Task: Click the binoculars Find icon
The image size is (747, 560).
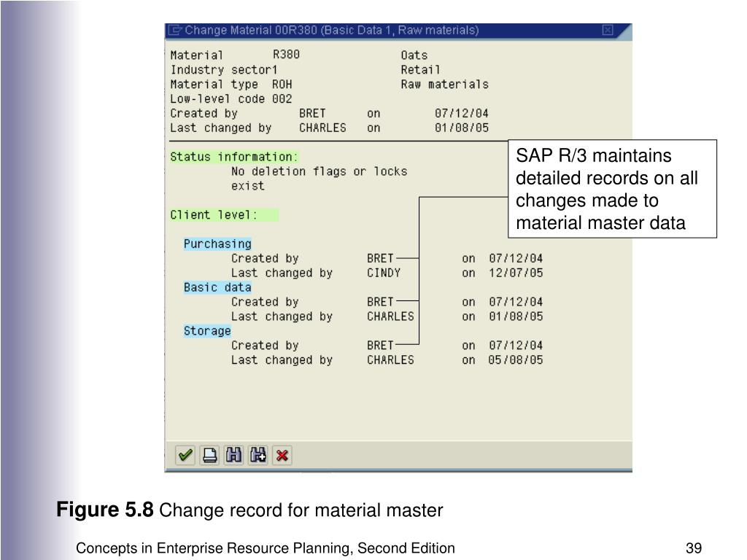Action: (234, 455)
